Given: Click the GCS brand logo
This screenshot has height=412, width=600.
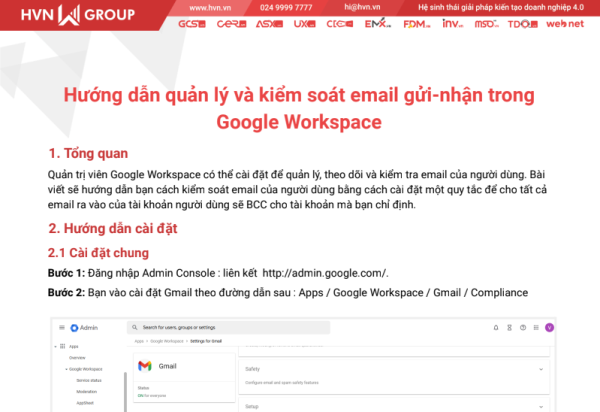Looking at the screenshot, I should pyautogui.click(x=192, y=24).
